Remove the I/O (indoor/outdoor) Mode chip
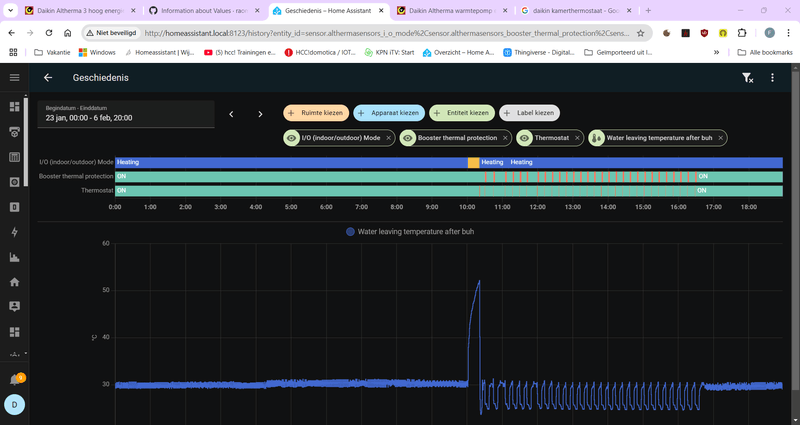Image resolution: width=800 pixels, height=425 pixels. click(x=388, y=138)
